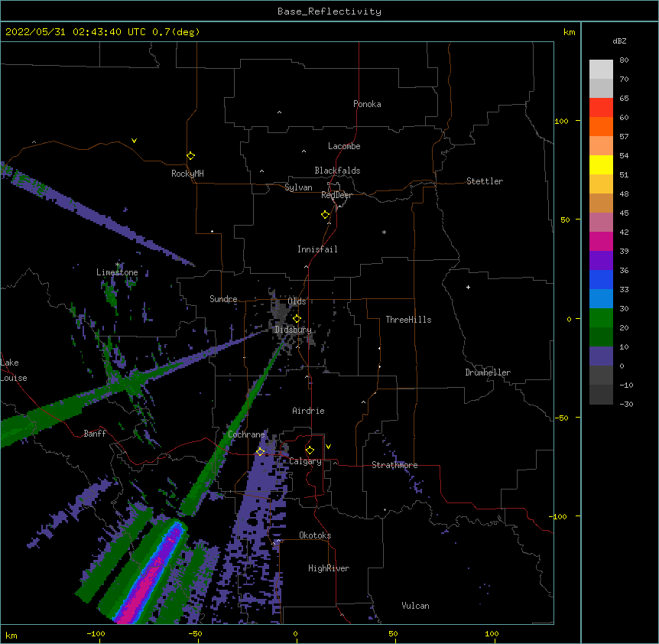This screenshot has height=644, width=659.
Task: Click yellow diamond marker above RockyMH
Action: [190, 155]
